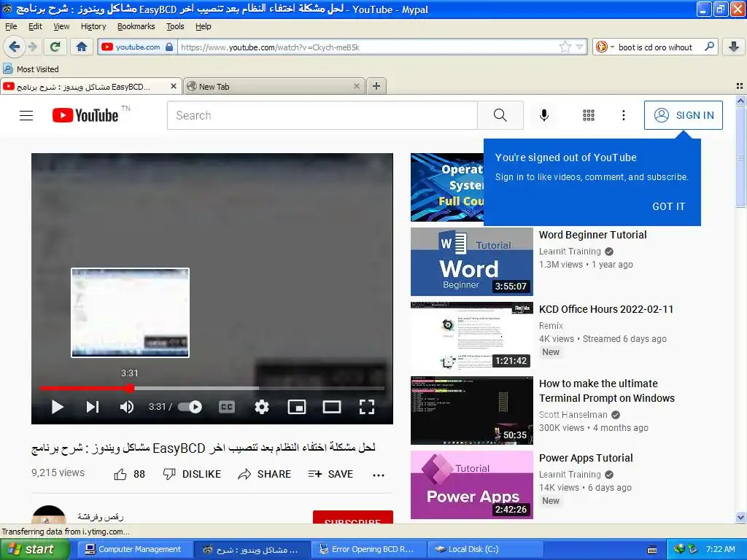Switch to the New Tab tab
The height and width of the screenshot is (560, 747).
tap(274, 86)
